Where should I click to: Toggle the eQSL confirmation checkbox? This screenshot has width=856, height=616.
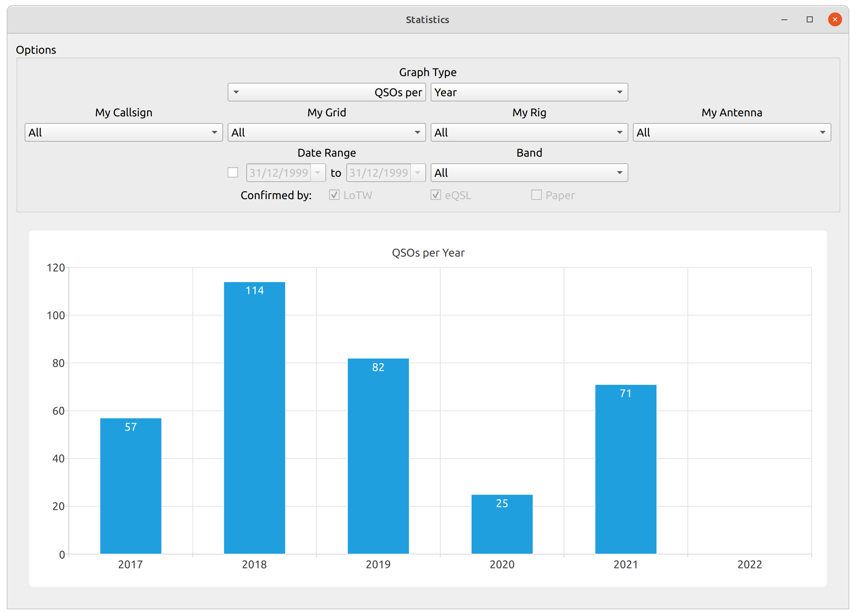[435, 195]
